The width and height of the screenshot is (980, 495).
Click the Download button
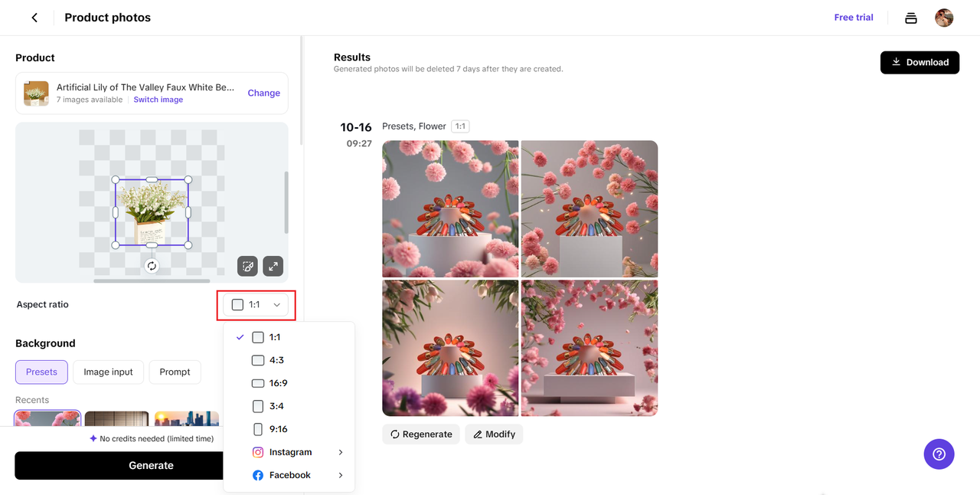920,62
